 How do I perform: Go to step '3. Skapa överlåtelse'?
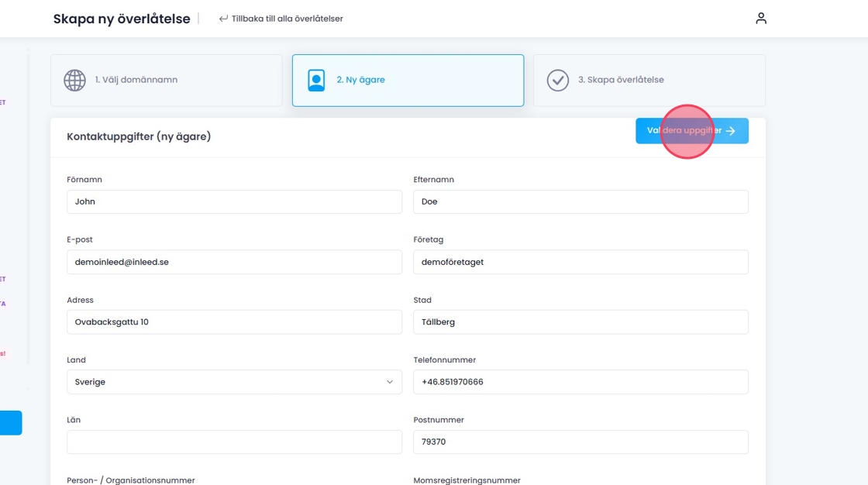point(649,81)
